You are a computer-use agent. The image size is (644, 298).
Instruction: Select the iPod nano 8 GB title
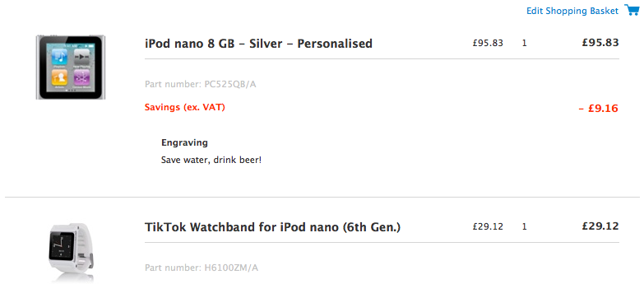(258, 43)
